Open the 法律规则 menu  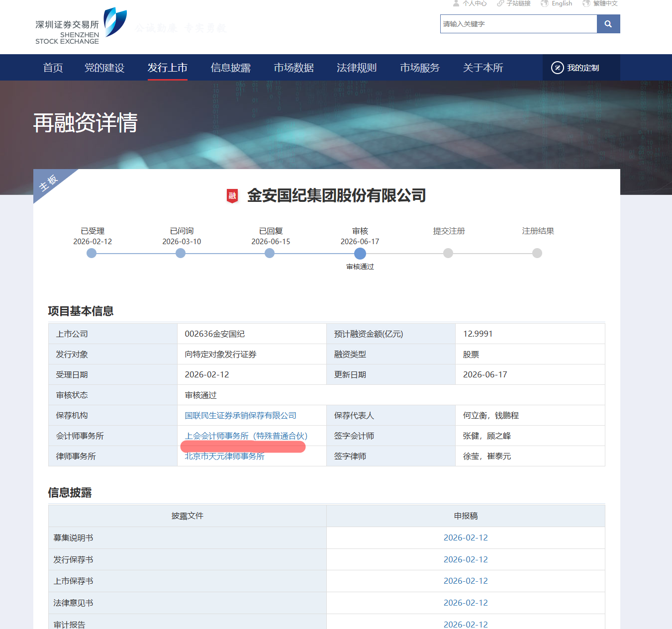(x=357, y=68)
